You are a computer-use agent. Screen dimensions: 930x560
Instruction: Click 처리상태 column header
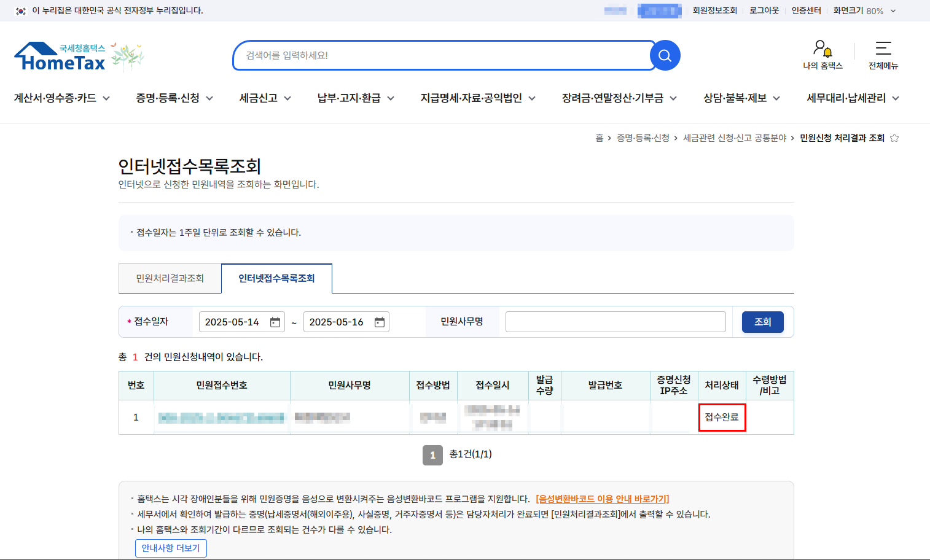pos(722,386)
